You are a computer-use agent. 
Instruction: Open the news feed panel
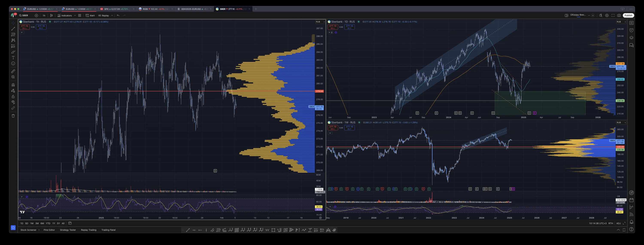pyautogui.click(x=632, y=214)
